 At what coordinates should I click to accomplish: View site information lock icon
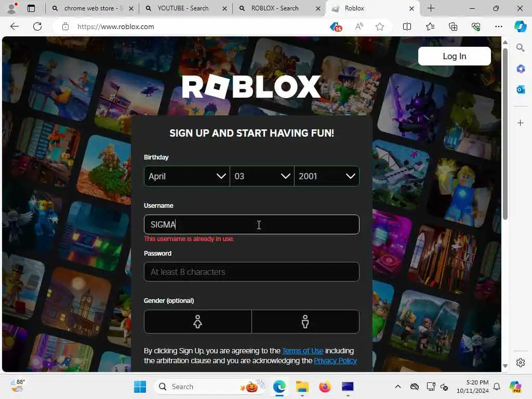tap(65, 26)
